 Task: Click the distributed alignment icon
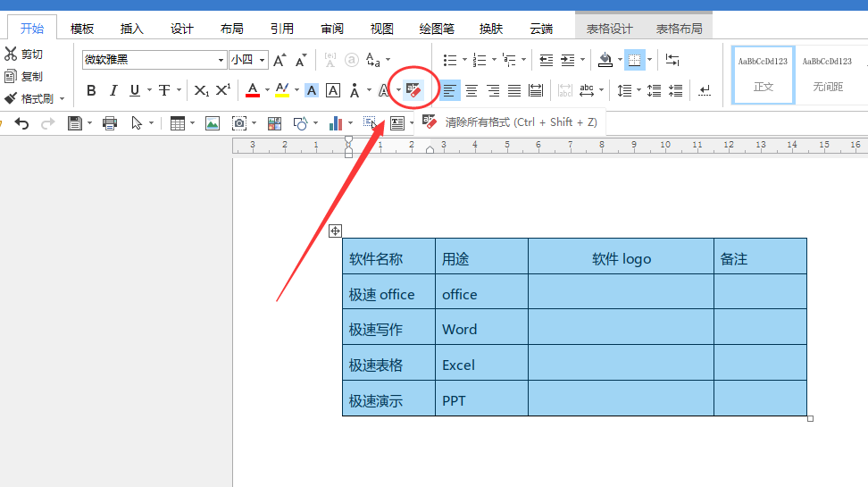click(x=536, y=90)
